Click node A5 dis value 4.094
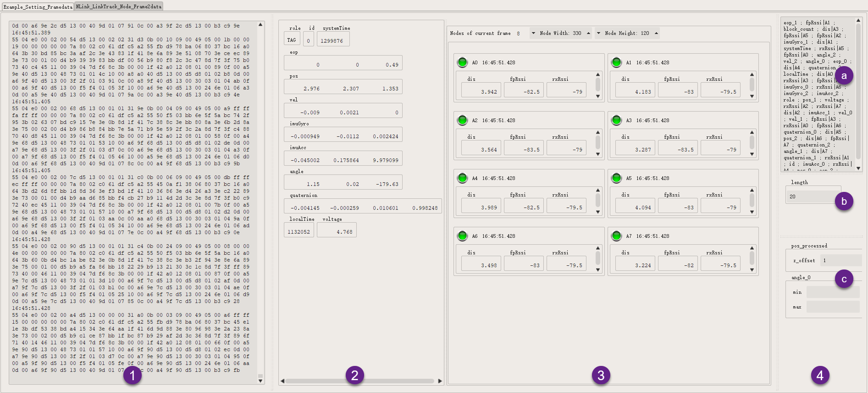This screenshot has height=393, width=868. pos(635,206)
